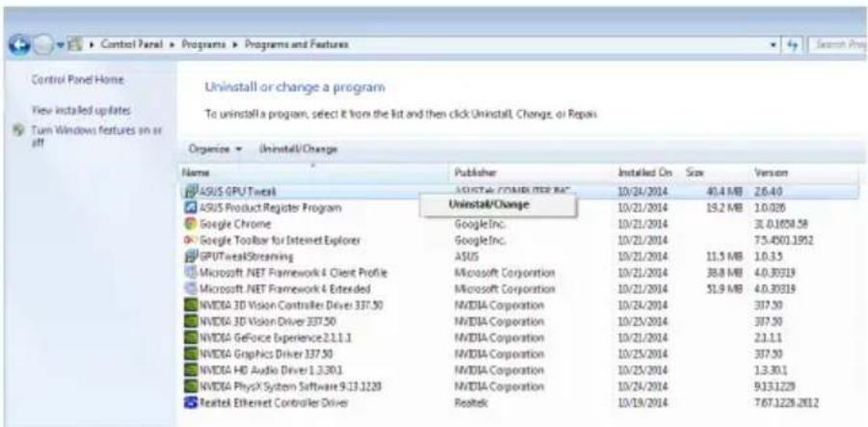This screenshot has height=427, width=868.
Task: Click the ASUS Product Register Program icon
Action: (x=190, y=208)
